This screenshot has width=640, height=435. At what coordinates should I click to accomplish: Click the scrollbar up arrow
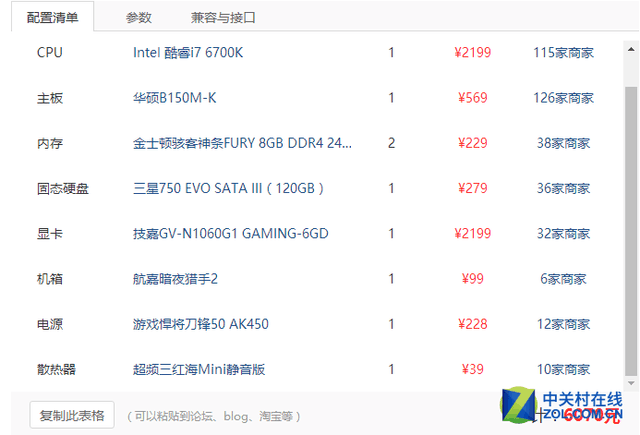point(631,49)
